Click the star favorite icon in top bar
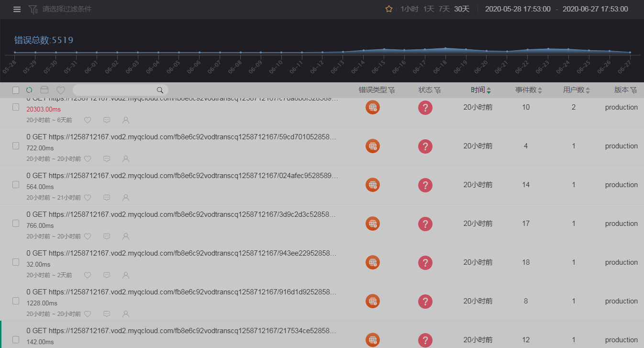The height and width of the screenshot is (348, 644). pyautogui.click(x=389, y=9)
